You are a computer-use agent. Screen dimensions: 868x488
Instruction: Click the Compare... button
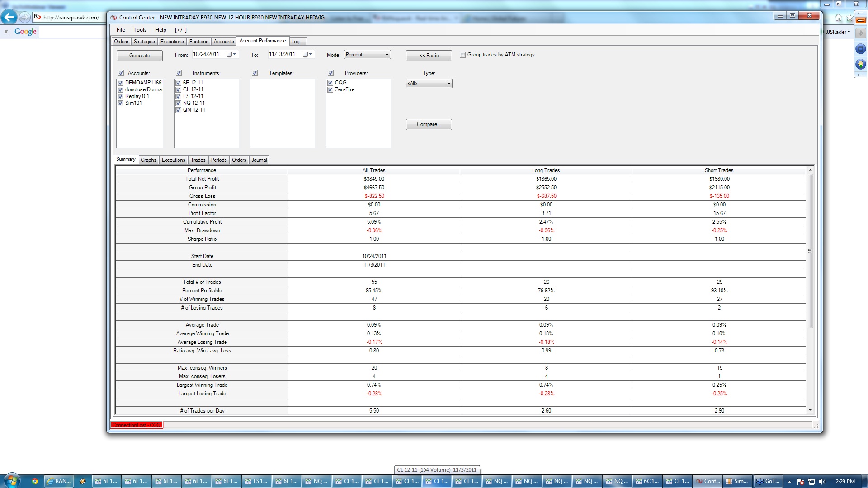pyautogui.click(x=429, y=124)
